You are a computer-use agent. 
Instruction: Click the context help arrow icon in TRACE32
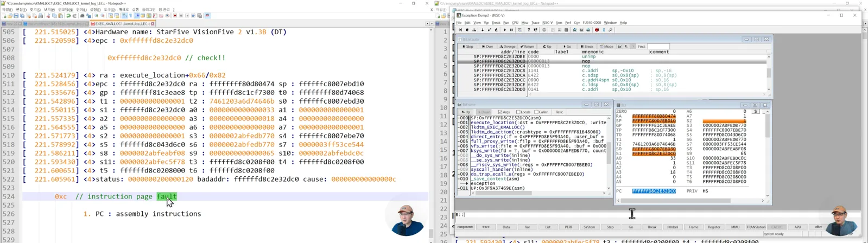point(535,30)
